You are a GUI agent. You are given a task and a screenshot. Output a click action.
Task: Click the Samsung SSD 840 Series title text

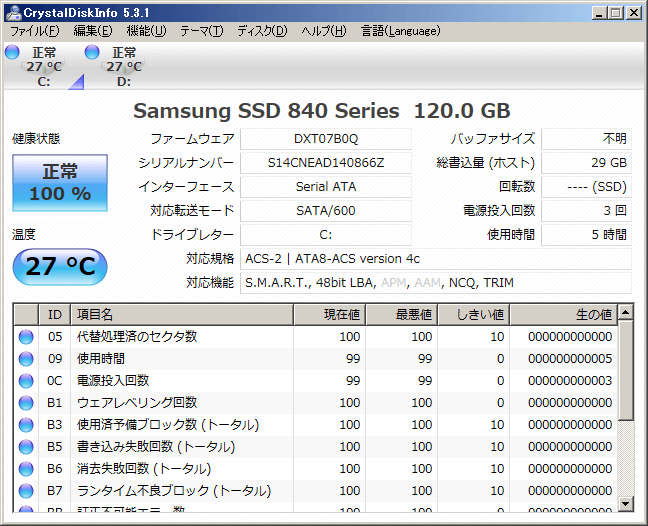322,111
